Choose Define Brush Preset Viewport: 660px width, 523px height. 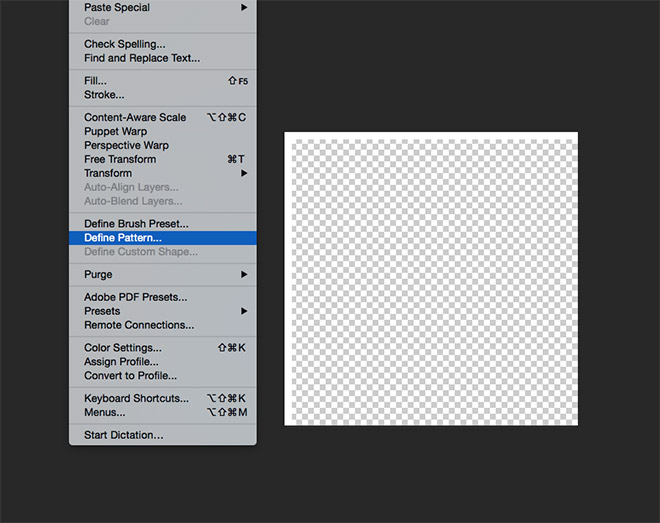click(136, 224)
